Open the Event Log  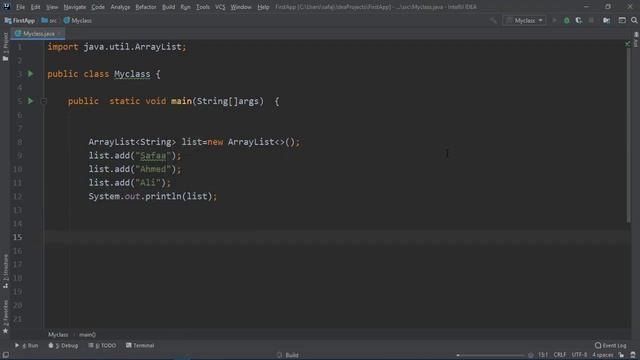611,345
